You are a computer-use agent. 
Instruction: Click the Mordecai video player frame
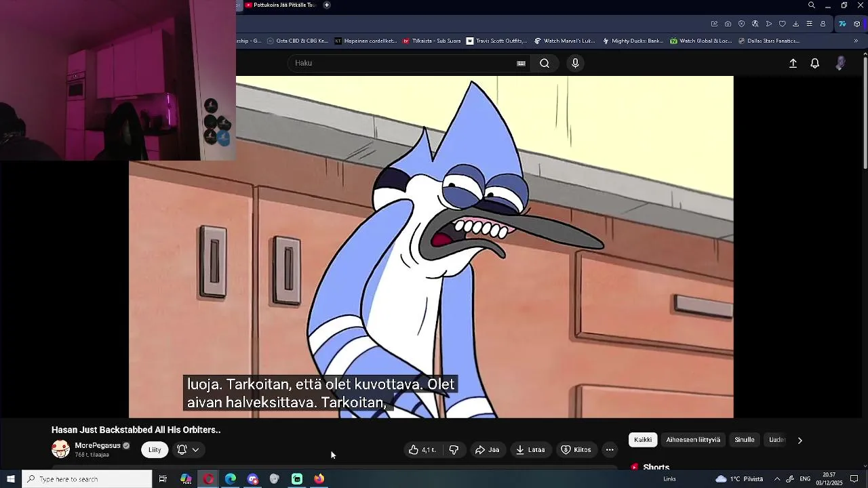click(x=431, y=247)
